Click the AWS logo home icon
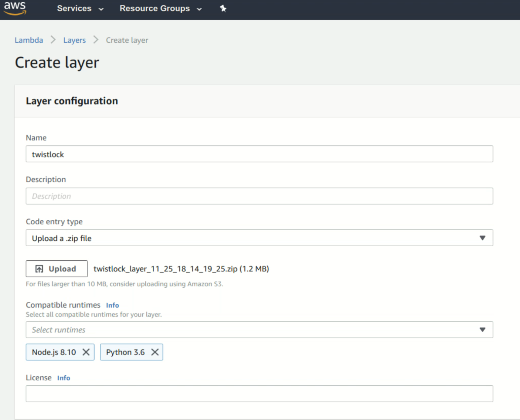Screen dimensions: 520x420 pyautogui.click(x=15, y=8)
